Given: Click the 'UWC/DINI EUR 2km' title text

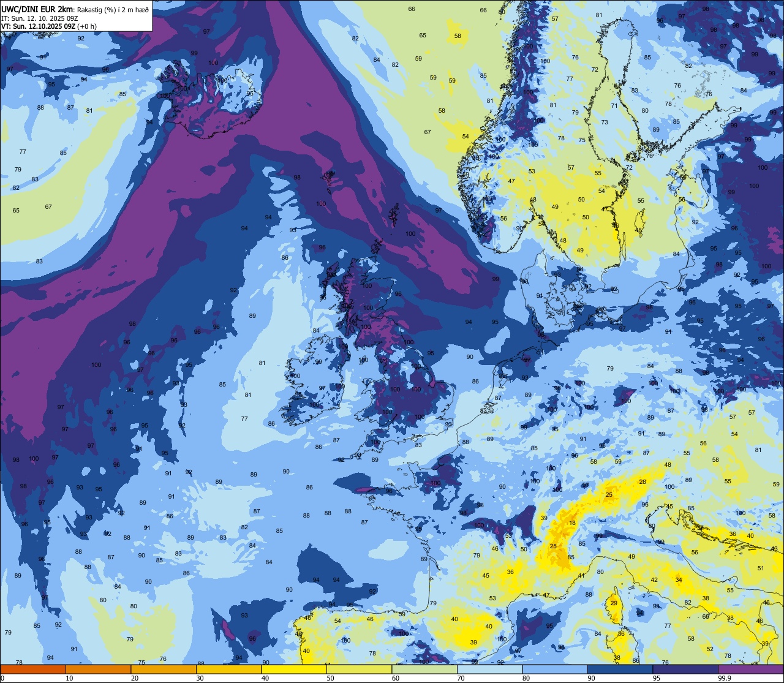Looking at the screenshot, I should pos(37,9).
